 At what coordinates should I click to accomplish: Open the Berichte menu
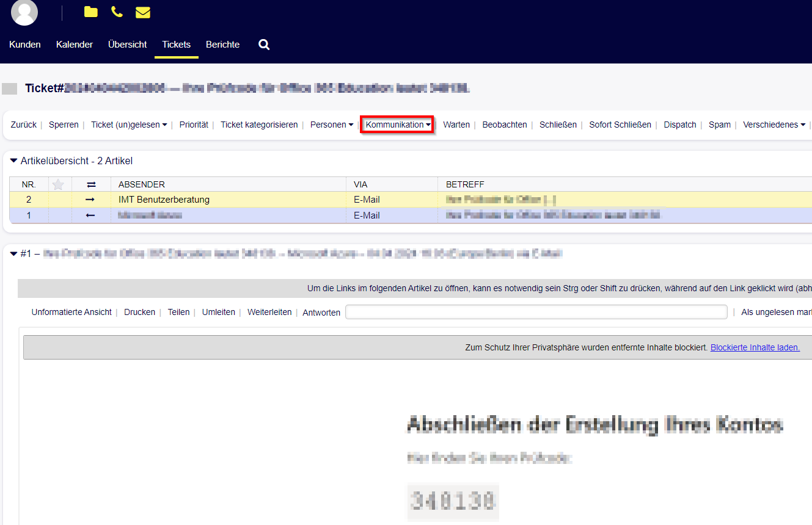[223, 45]
